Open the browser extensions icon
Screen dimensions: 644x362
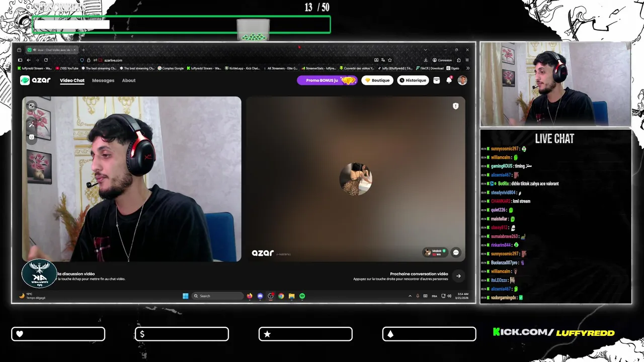pyautogui.click(x=458, y=60)
